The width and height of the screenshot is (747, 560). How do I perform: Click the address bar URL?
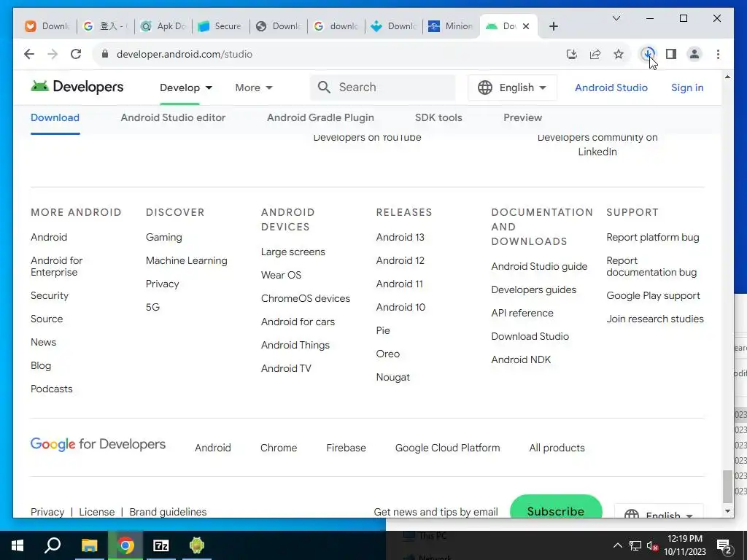click(185, 54)
